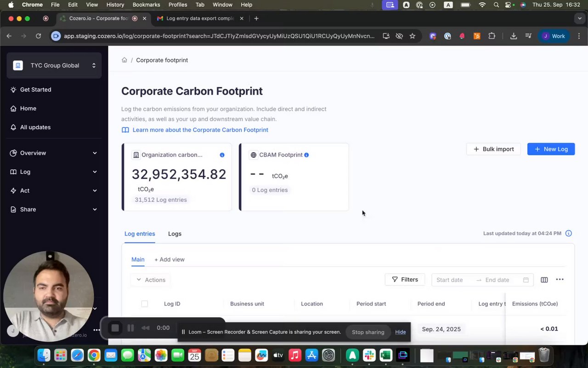This screenshot has width=588, height=368.
Task: Click the media control icon in Chrome toolbar
Action: pos(528,36)
